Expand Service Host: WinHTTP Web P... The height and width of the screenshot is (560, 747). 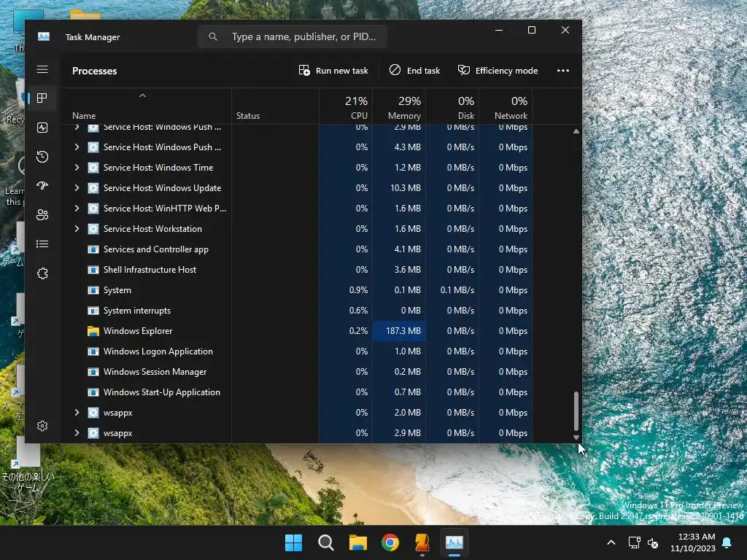(77, 209)
